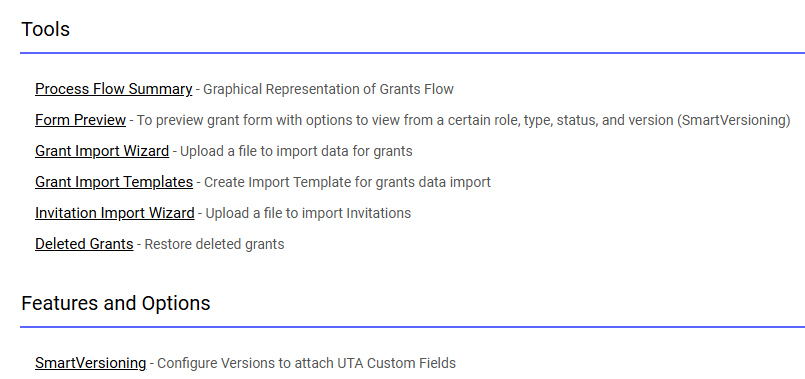This screenshot has height=379, width=805.
Task: Open the SmartVersioning settings link
Action: pos(90,363)
